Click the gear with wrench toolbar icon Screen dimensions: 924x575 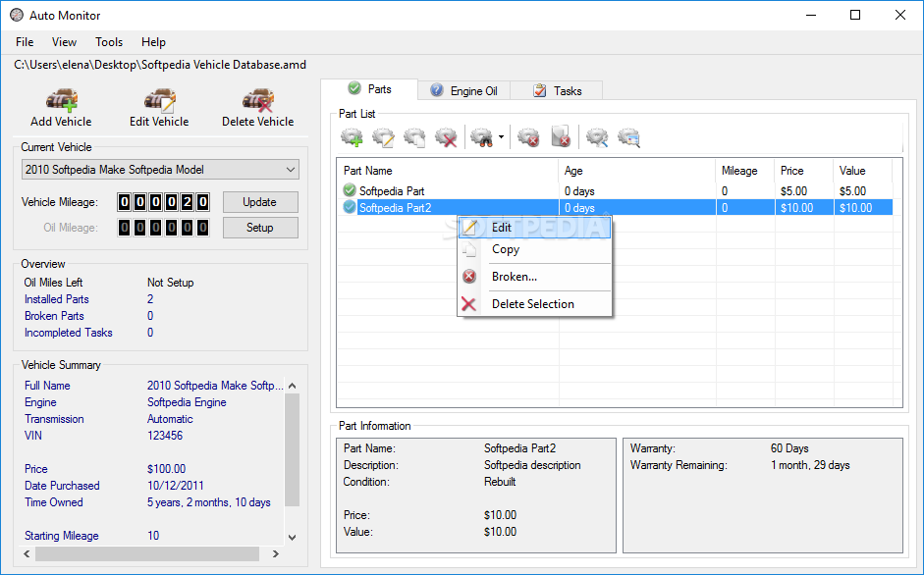click(x=597, y=137)
